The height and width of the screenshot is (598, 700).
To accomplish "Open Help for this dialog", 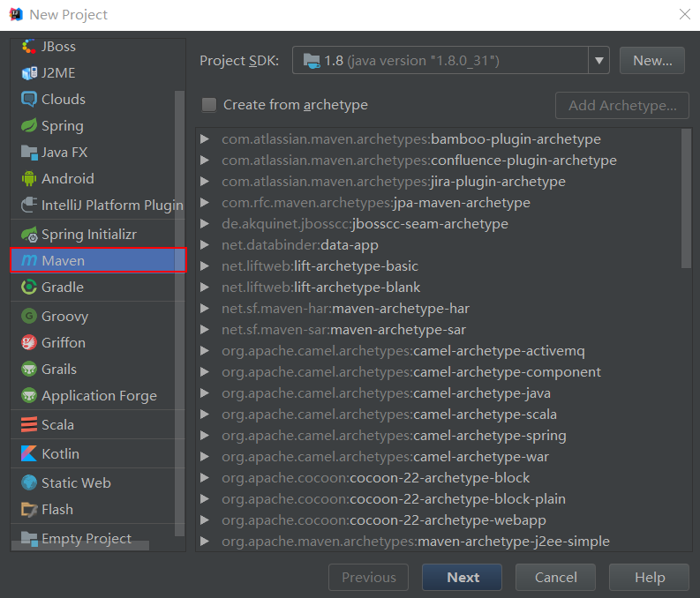I will point(649,578).
